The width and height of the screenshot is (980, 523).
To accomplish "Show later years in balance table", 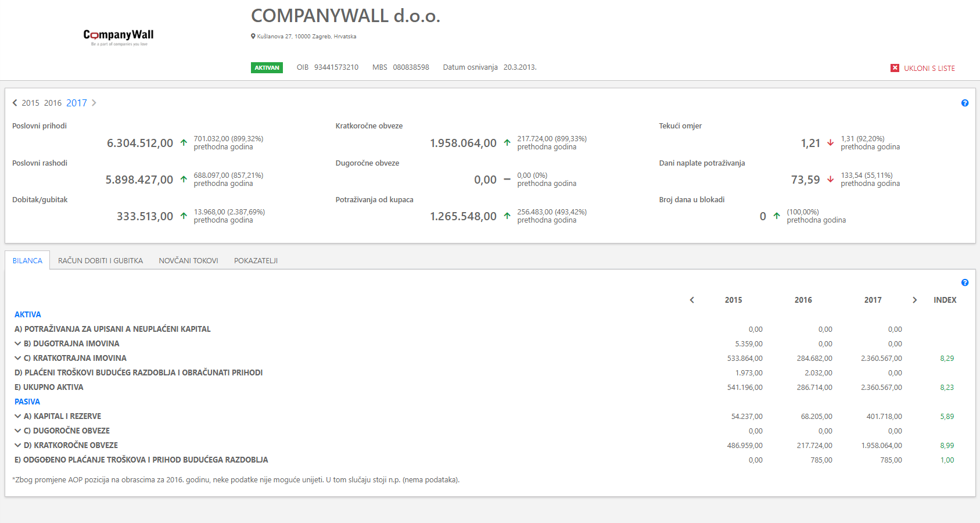I will (915, 300).
